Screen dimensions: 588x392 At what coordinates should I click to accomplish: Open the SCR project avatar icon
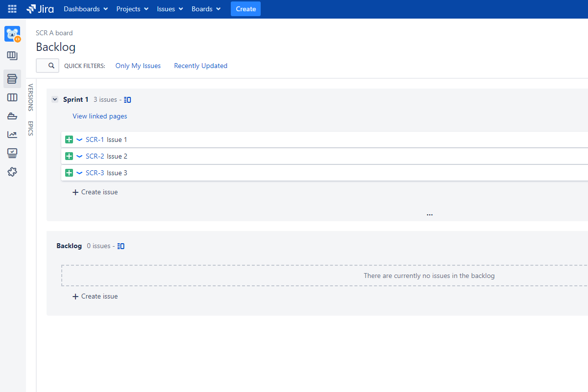[x=12, y=34]
